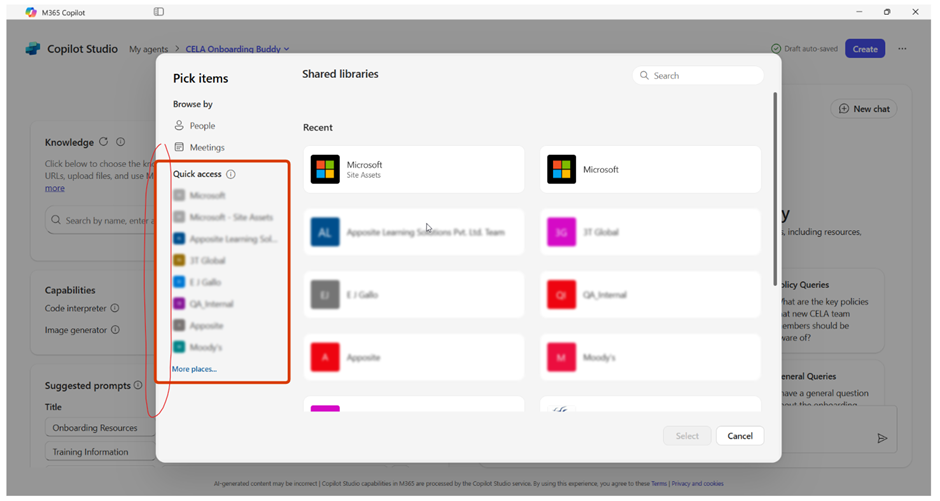Click the E J Gallo Quick access icon
The image size is (940, 501).
pos(179,282)
